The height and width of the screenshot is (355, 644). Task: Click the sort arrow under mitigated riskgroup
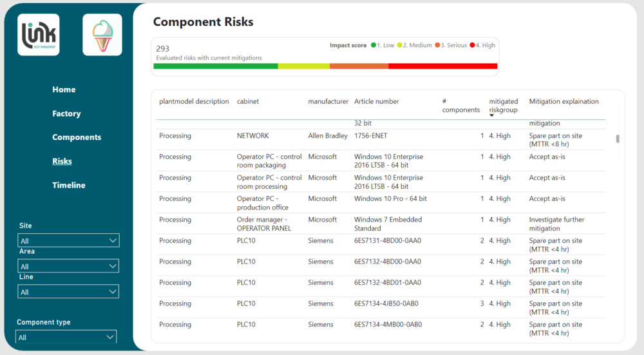click(491, 115)
